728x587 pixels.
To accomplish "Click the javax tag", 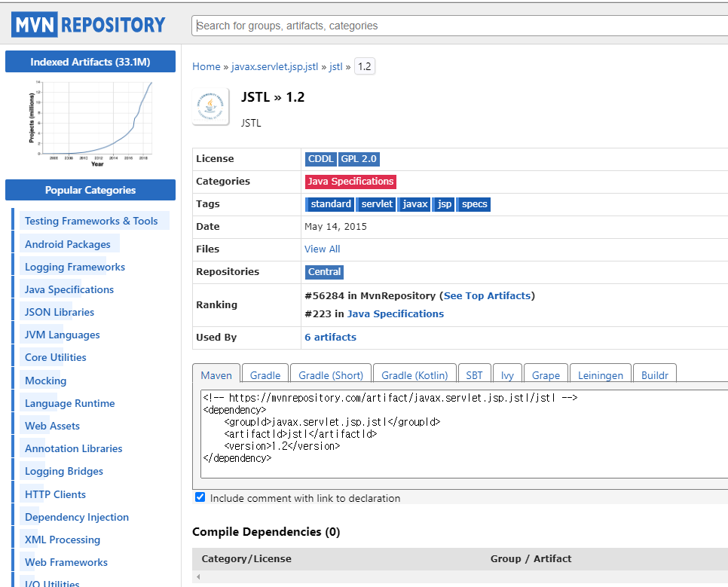I will click(414, 204).
